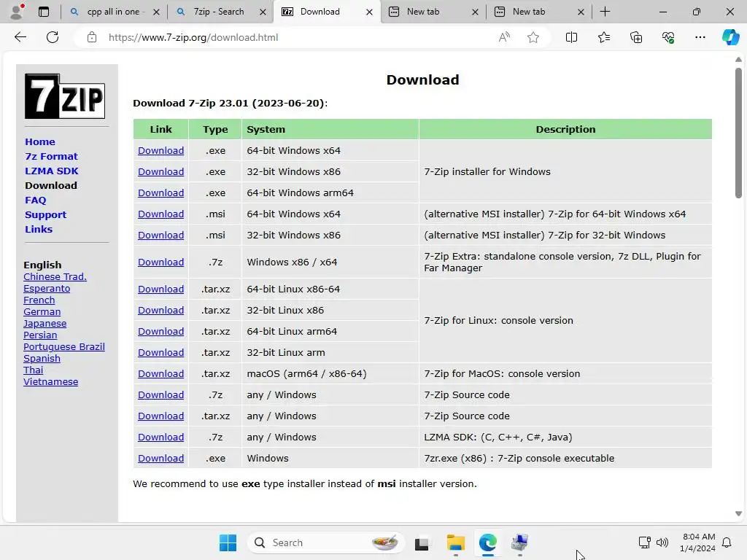Image resolution: width=747 pixels, height=560 pixels.
Task: Click Microsoft Edge taskbar icon
Action: (488, 542)
